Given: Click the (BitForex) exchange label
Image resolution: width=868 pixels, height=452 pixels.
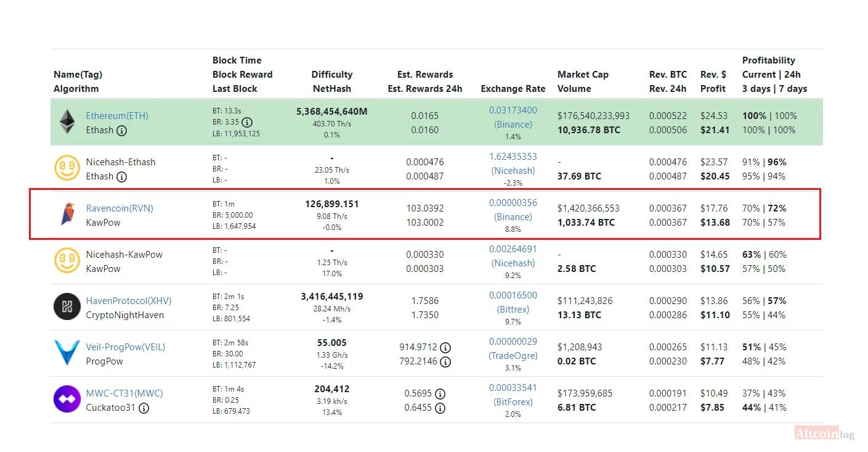Looking at the screenshot, I should [513, 402].
